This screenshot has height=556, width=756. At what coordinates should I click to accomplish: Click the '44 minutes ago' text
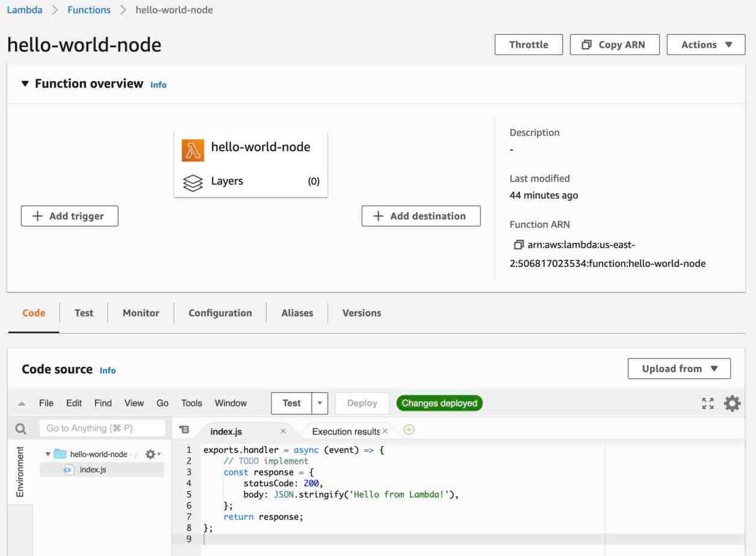(544, 195)
